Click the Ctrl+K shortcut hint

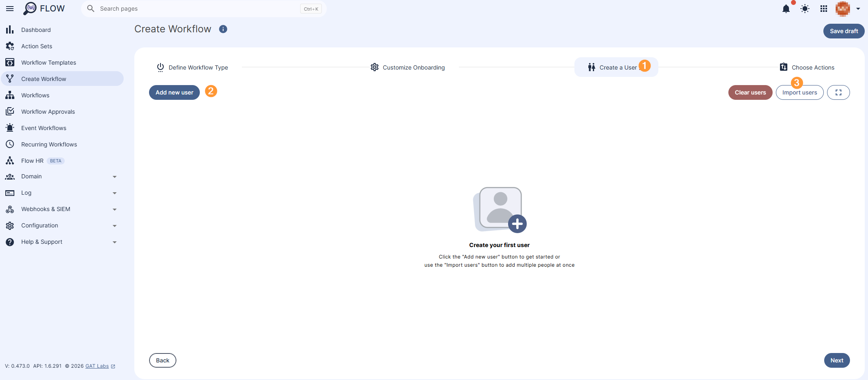[311, 9]
